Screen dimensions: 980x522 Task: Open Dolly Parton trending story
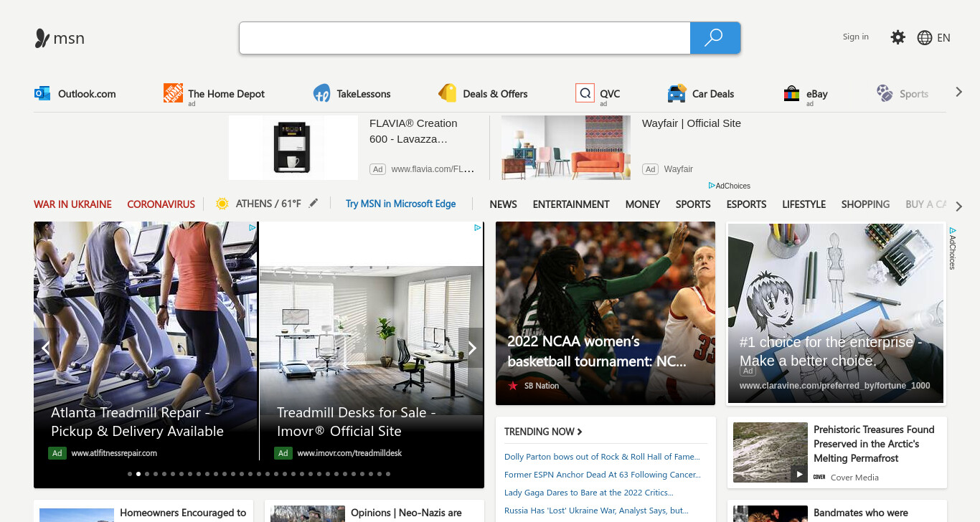pyautogui.click(x=602, y=457)
